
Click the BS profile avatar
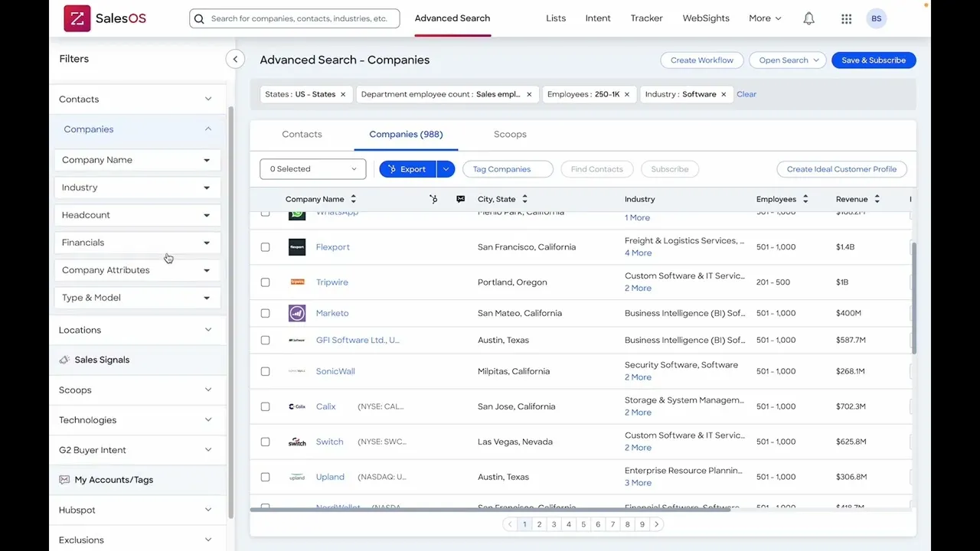[876, 18]
